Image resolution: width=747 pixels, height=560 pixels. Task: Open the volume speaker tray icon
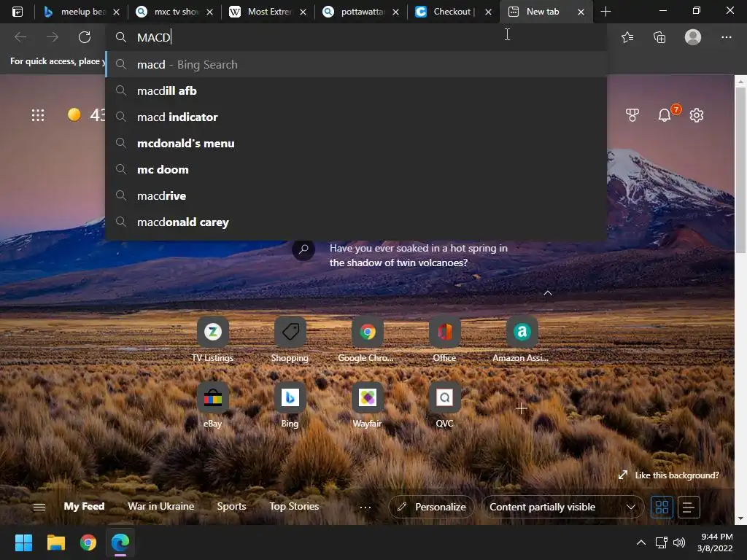[679, 542]
